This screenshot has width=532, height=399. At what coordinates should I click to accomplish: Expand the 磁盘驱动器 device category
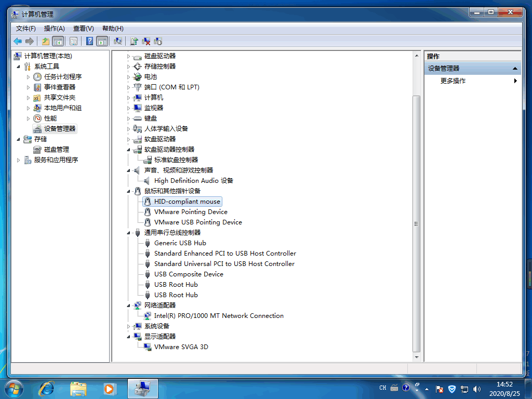[129, 56]
